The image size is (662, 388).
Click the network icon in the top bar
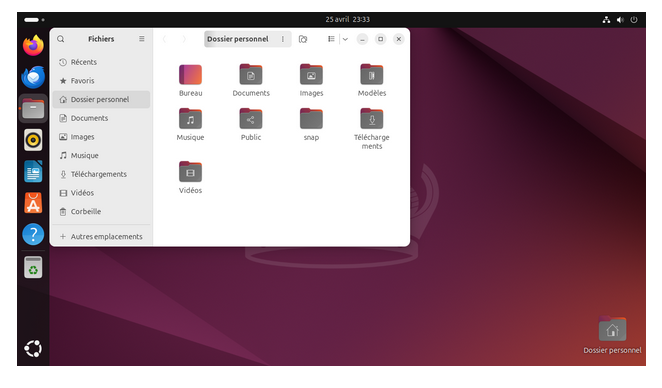tap(606, 20)
